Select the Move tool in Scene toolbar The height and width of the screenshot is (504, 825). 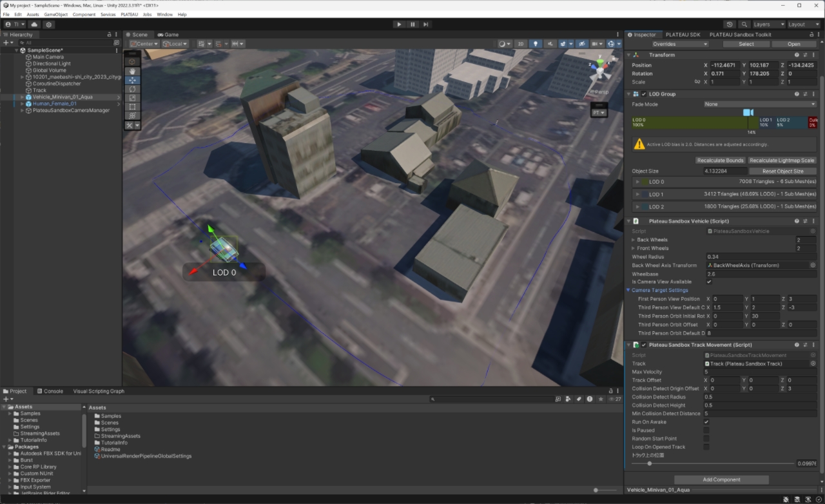tap(132, 80)
